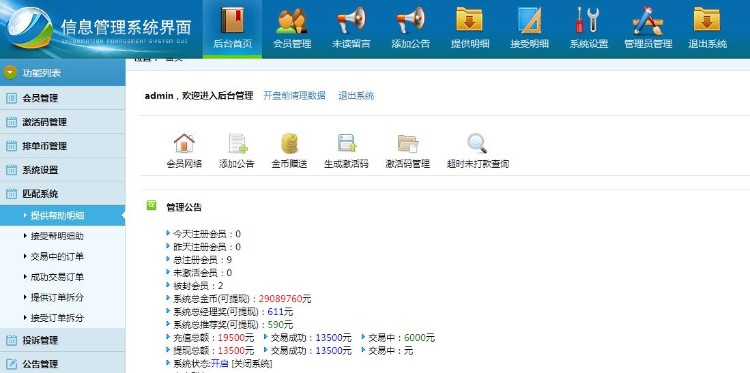Expand the 会员管理 sidebar section
The height and width of the screenshot is (373, 750).
[x=63, y=98]
